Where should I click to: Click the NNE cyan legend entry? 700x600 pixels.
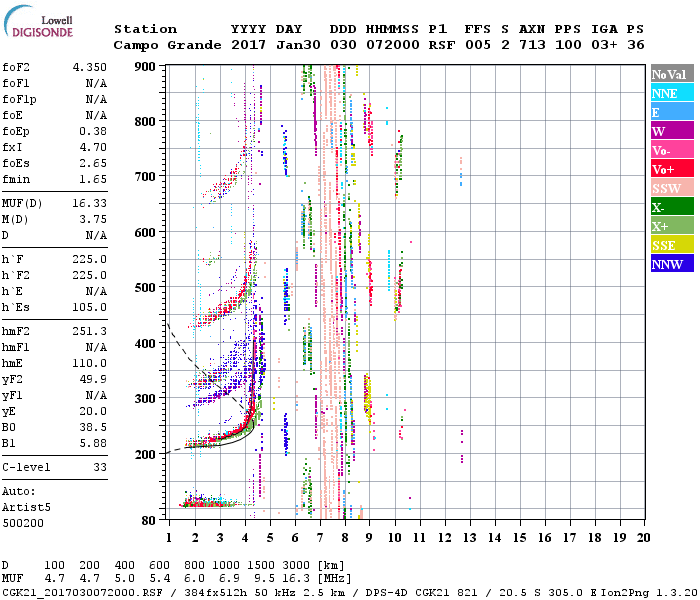coord(671,93)
